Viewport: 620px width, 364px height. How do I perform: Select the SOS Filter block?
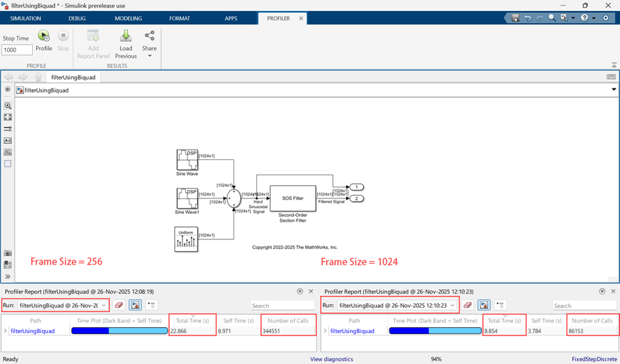293,198
